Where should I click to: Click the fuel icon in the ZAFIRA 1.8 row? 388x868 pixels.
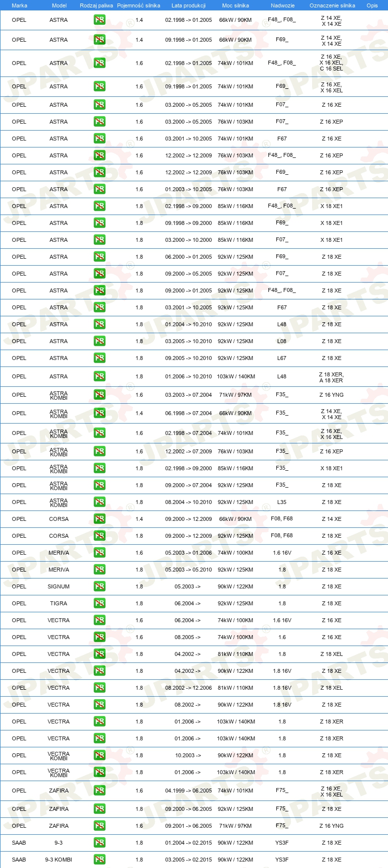point(99,809)
